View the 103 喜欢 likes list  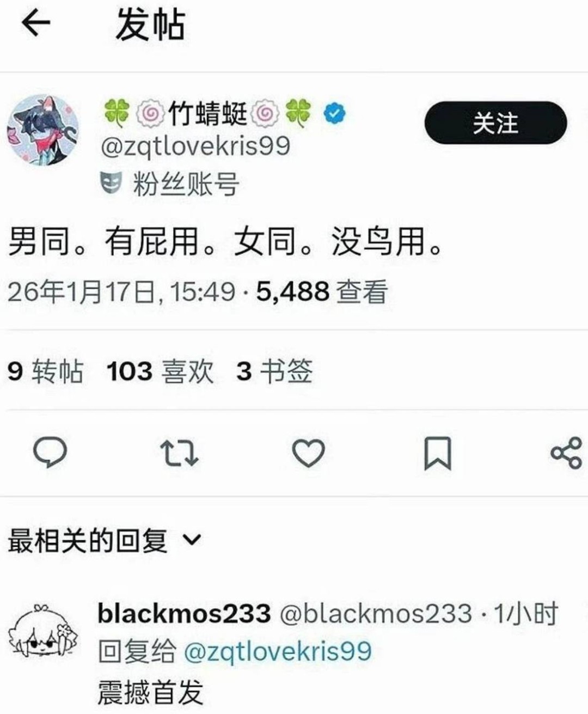coord(160,371)
